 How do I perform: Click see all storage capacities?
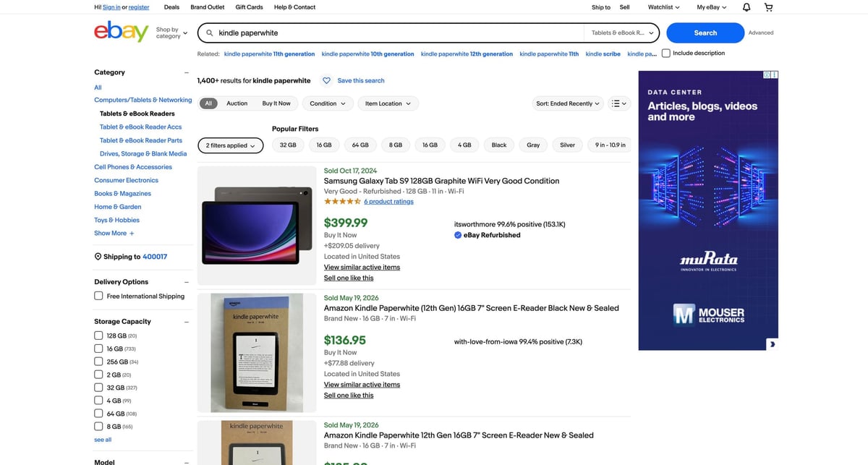(x=103, y=440)
